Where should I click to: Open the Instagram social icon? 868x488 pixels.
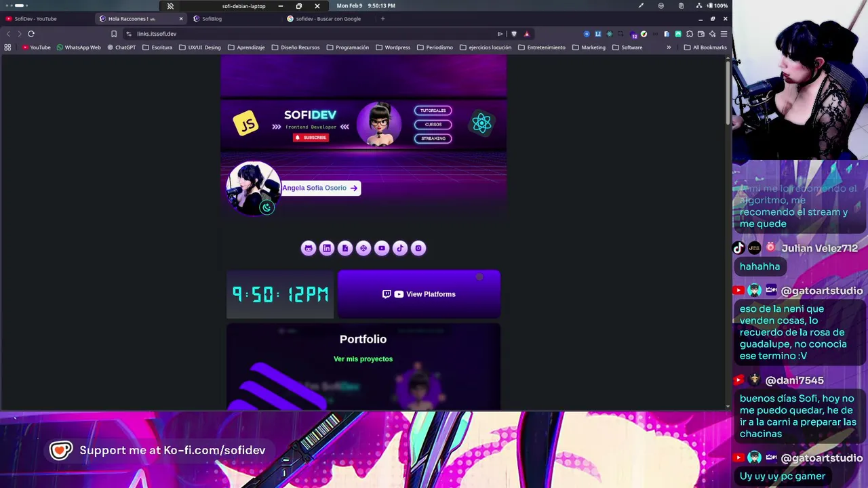point(418,248)
